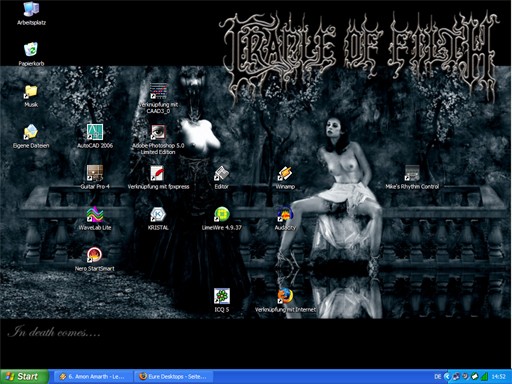Switch to Amon Amarth Winamp taskbar button

click(93, 377)
